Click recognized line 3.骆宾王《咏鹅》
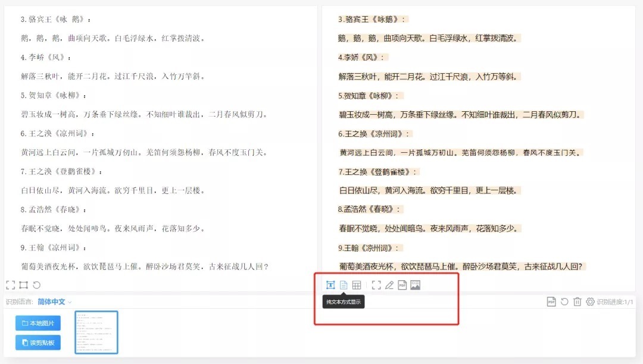This screenshot has height=364, width=643. coord(373,19)
